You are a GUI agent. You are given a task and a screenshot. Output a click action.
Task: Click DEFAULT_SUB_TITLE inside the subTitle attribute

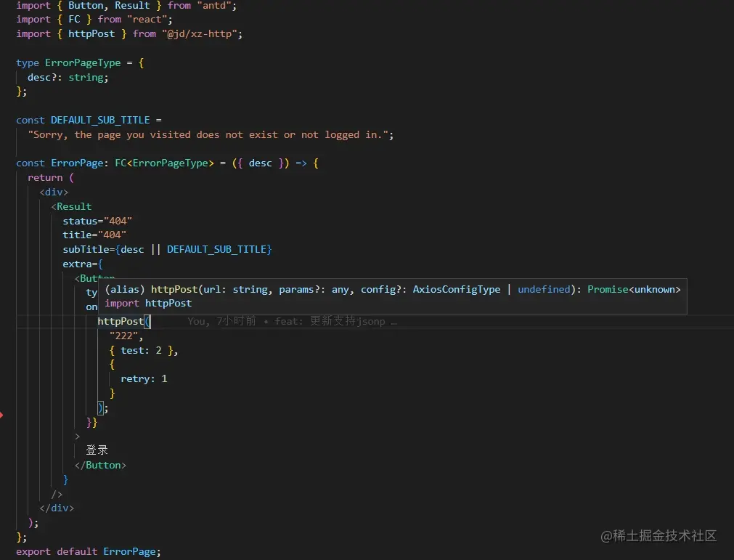click(x=217, y=249)
